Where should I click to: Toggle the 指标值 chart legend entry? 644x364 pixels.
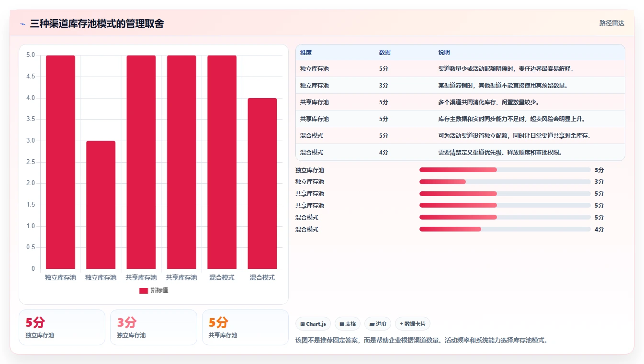pyautogui.click(x=154, y=290)
